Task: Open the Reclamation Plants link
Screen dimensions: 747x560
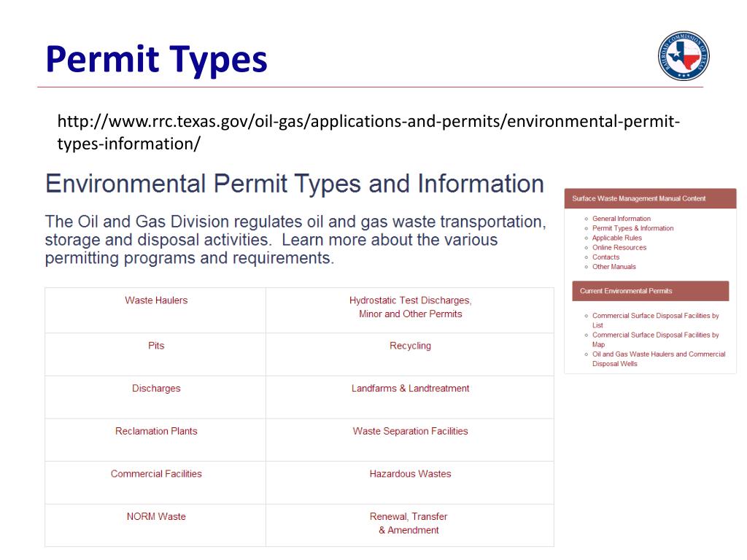Action: click(156, 431)
